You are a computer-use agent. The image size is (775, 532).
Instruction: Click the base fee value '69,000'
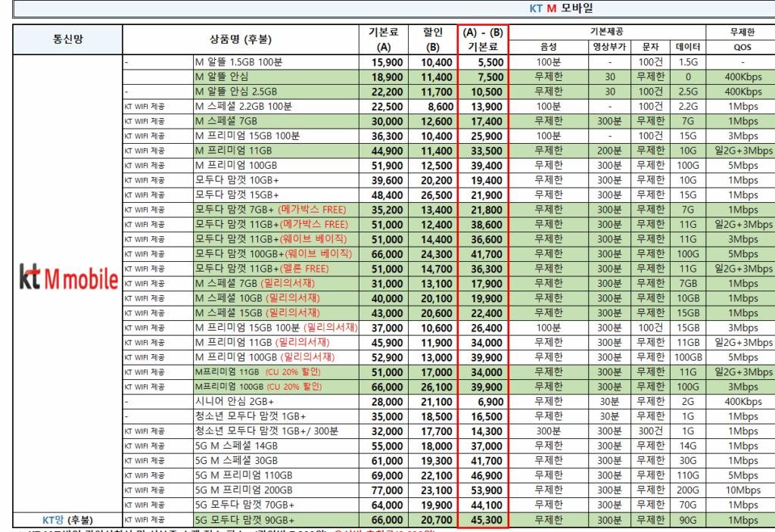click(387, 476)
